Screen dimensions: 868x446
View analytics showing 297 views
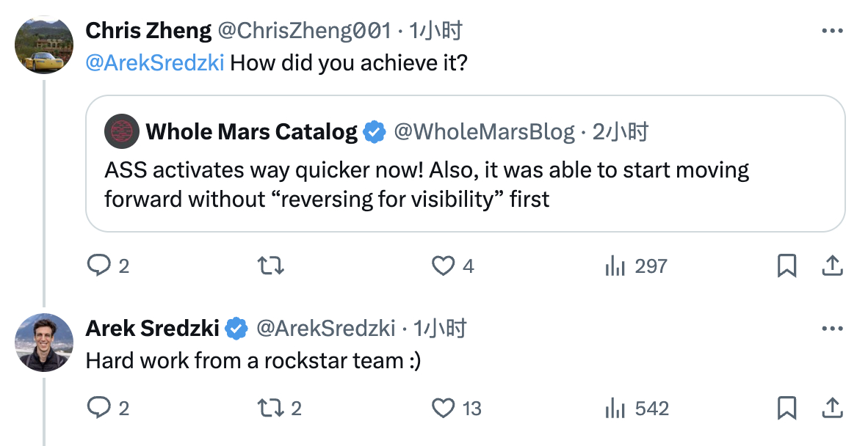point(636,266)
